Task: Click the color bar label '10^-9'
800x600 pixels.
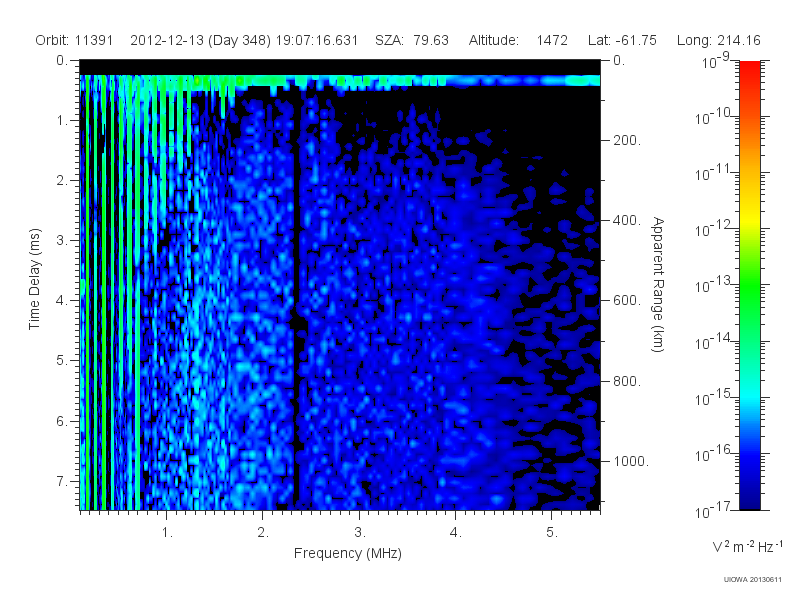Action: [716, 61]
